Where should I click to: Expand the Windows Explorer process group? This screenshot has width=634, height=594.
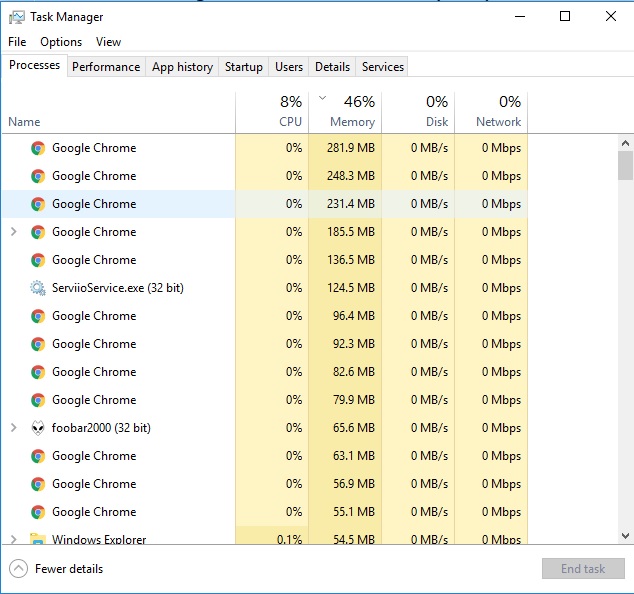coord(13,540)
